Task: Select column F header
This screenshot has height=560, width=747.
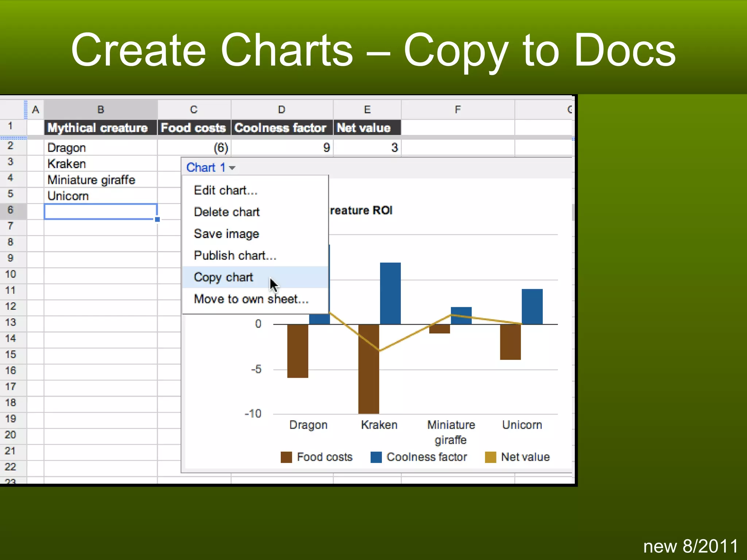Action: coord(458,109)
